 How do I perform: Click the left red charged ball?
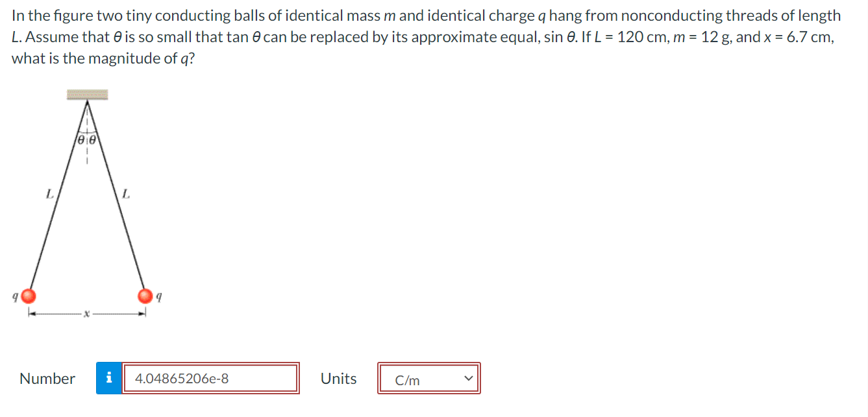(27, 298)
